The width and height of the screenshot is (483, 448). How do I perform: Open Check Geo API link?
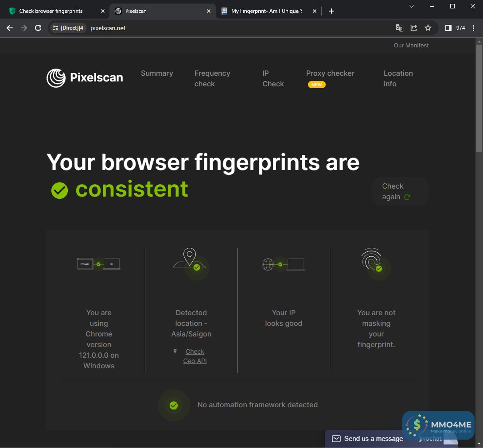pos(195,356)
